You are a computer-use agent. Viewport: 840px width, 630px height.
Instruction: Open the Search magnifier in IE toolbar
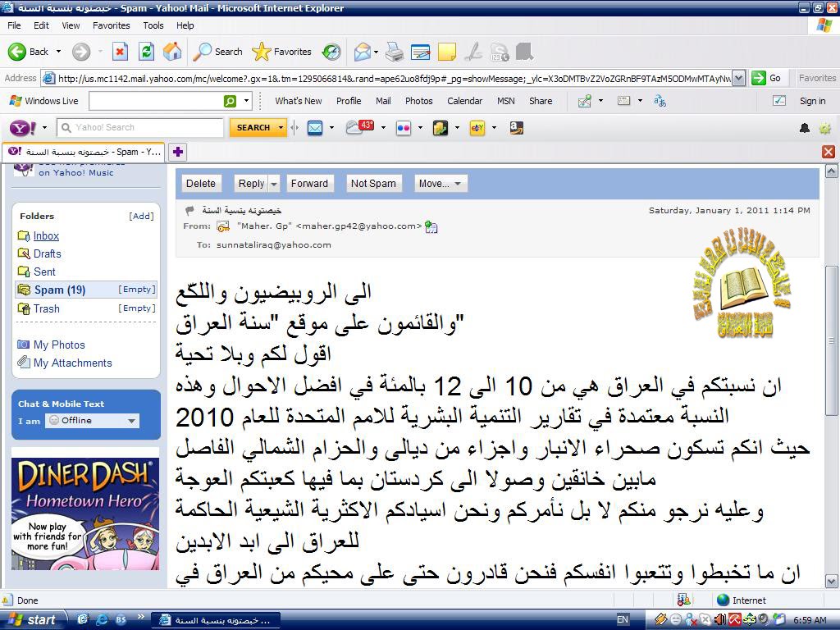point(202,52)
